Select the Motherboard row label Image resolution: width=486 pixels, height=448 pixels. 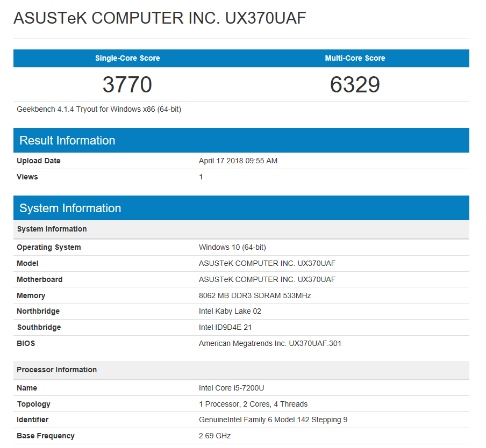pos(40,279)
